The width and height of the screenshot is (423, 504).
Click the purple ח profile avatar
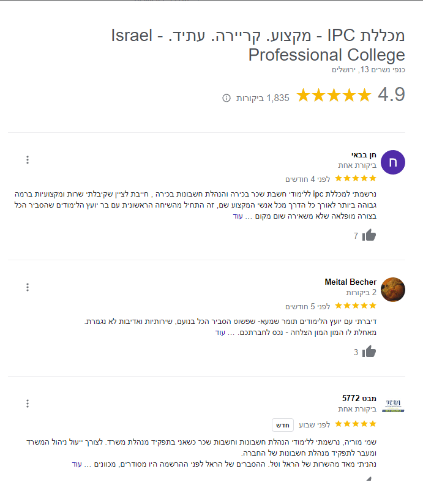click(393, 162)
